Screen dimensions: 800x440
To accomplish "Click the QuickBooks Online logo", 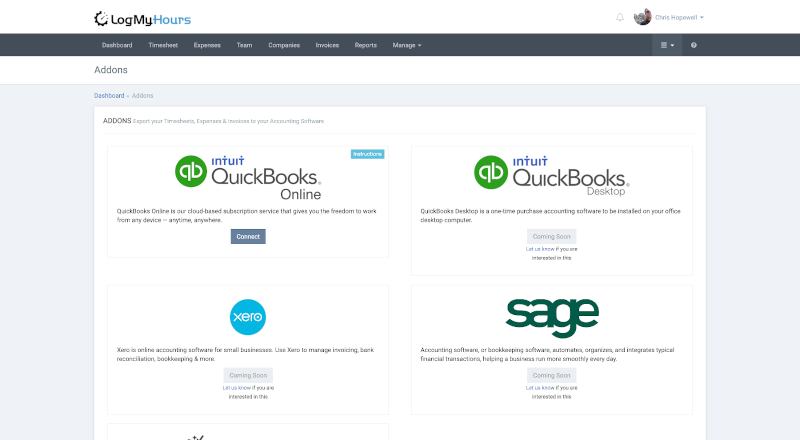I will [x=248, y=175].
